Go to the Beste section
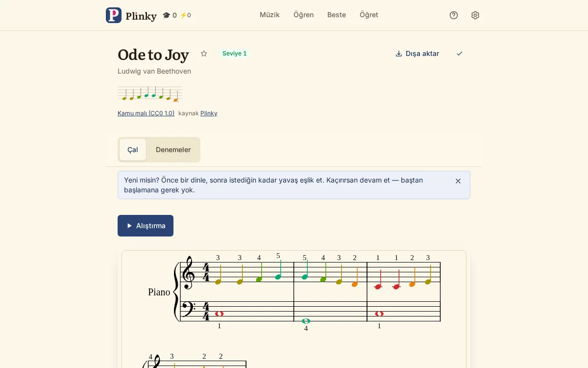The width and height of the screenshot is (588, 368). (337, 15)
